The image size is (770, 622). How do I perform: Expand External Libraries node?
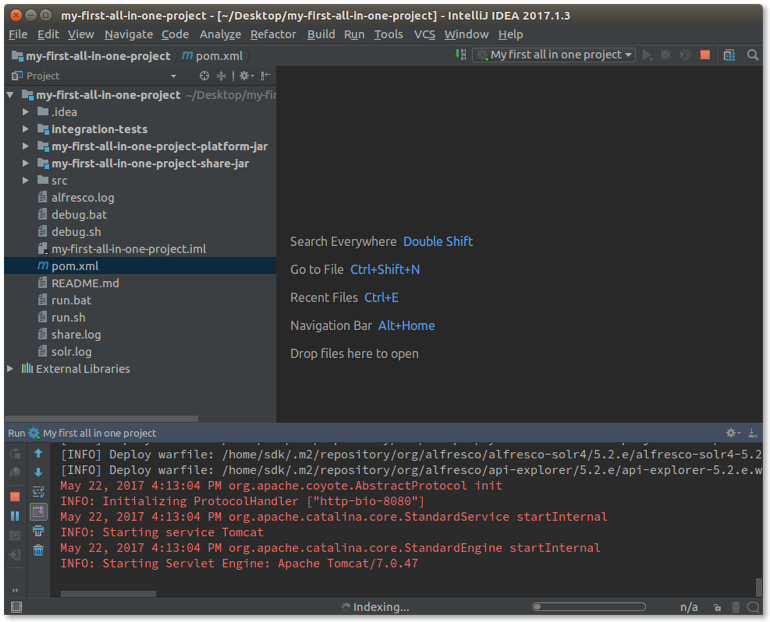tap(11, 369)
